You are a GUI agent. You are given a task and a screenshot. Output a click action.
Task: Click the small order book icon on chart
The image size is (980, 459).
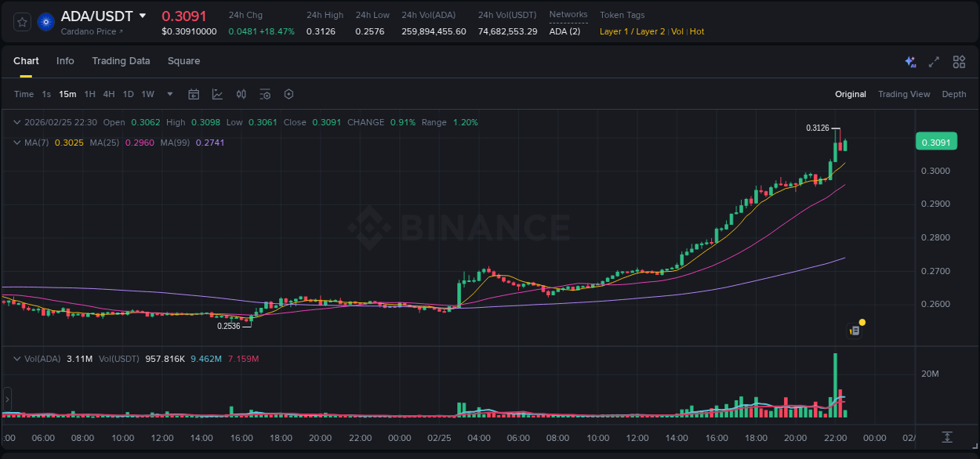click(855, 329)
